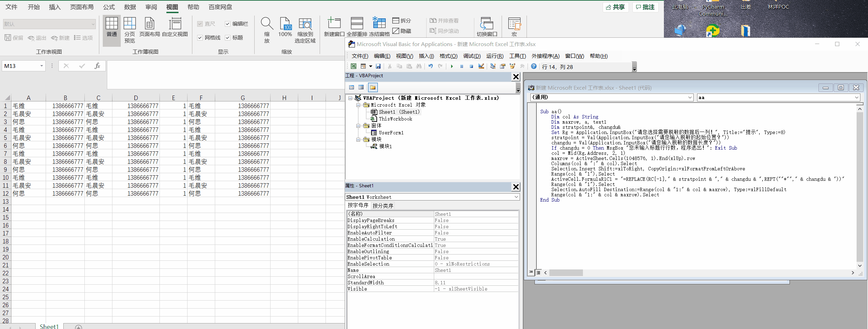Switch to 按分类序 properties tab
This screenshot has height=329, width=868.
(383, 206)
